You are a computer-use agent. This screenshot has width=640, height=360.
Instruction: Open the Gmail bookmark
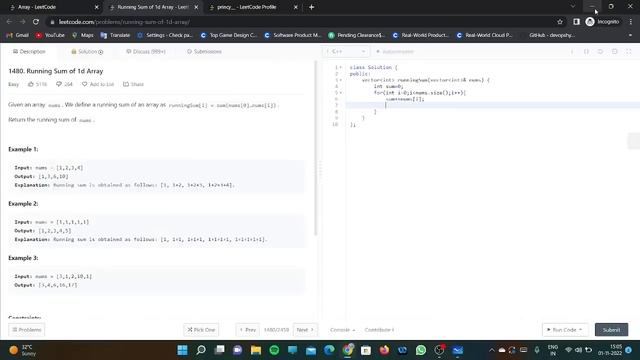tap(18, 35)
